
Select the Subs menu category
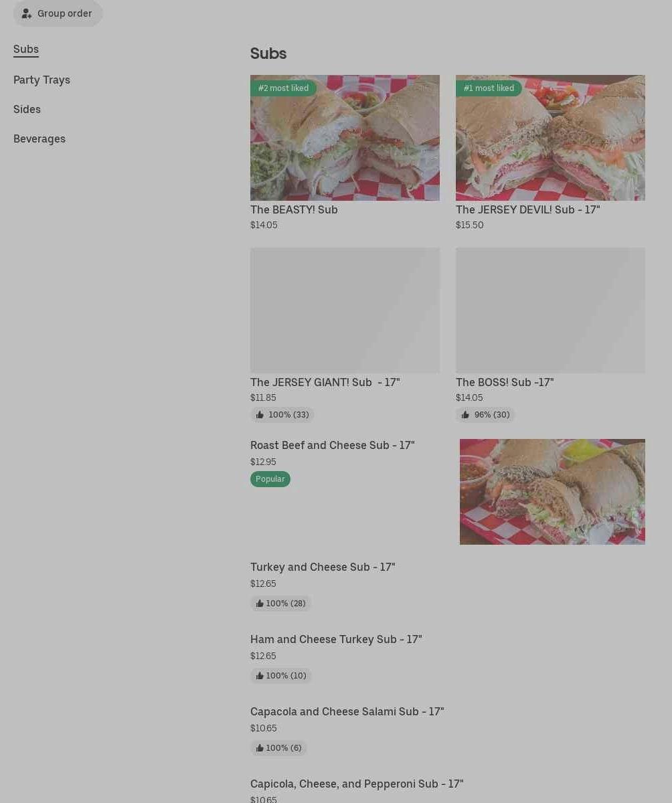[x=26, y=50]
